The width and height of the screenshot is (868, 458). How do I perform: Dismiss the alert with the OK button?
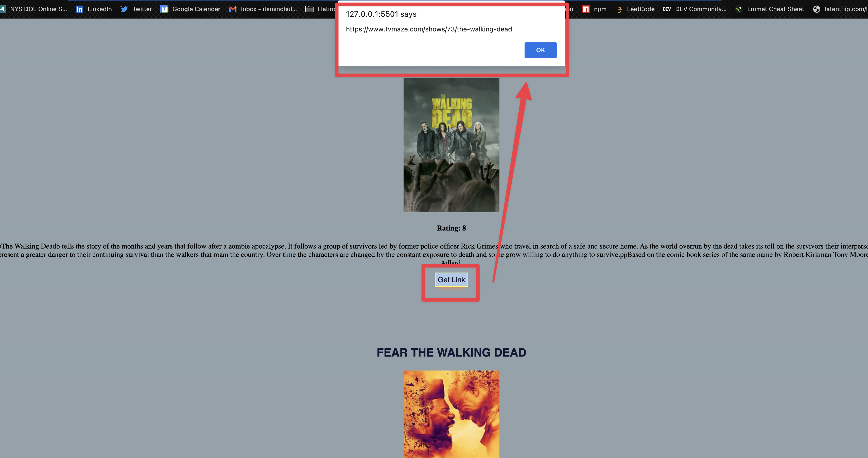(541, 50)
